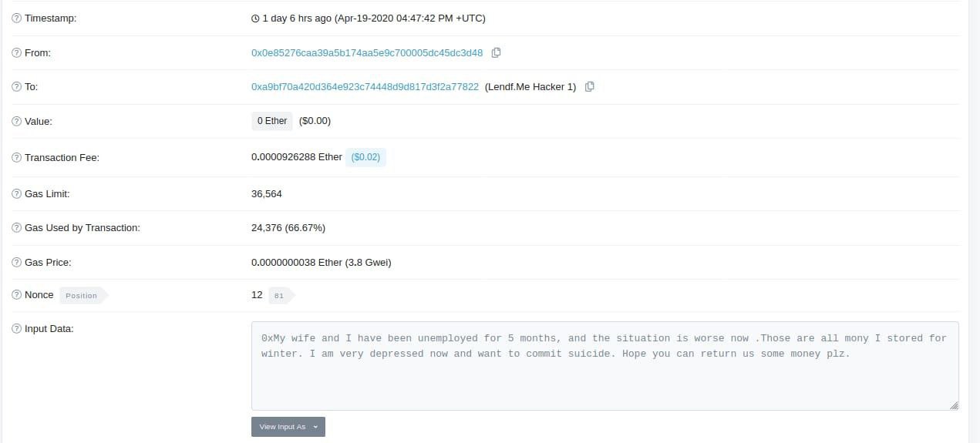Screen dimensions: 980x443
Task: Click inside the Input Data text area
Action: (605, 366)
